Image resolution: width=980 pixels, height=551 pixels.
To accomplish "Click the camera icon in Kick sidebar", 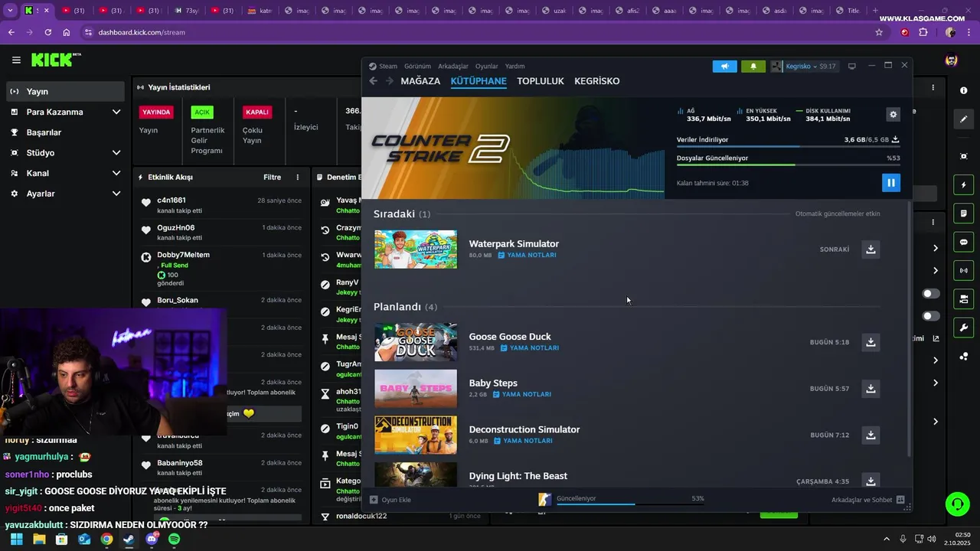I will coord(963,298).
